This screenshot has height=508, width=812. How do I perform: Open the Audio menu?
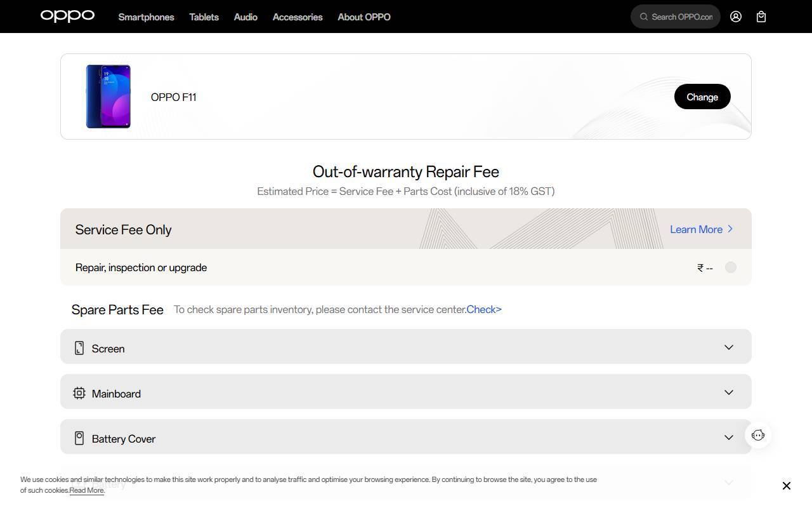click(246, 17)
